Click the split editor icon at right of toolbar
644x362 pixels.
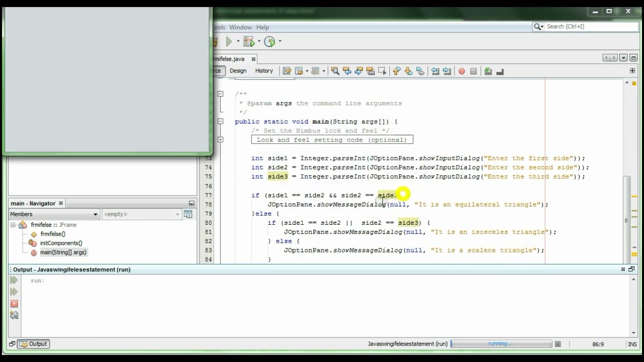click(632, 71)
